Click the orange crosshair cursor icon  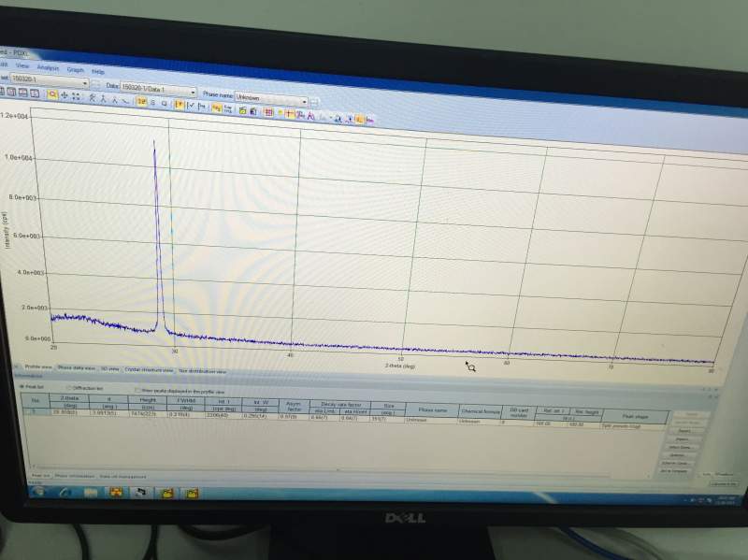pos(289,113)
